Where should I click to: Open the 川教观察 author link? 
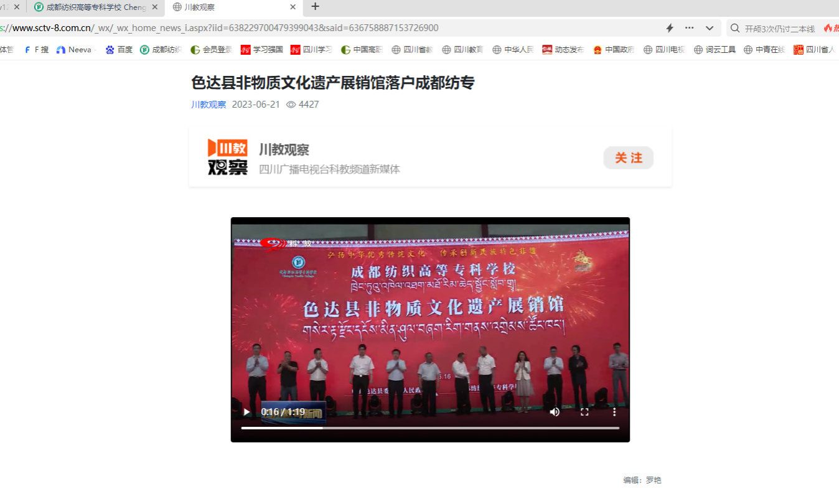pyautogui.click(x=209, y=105)
